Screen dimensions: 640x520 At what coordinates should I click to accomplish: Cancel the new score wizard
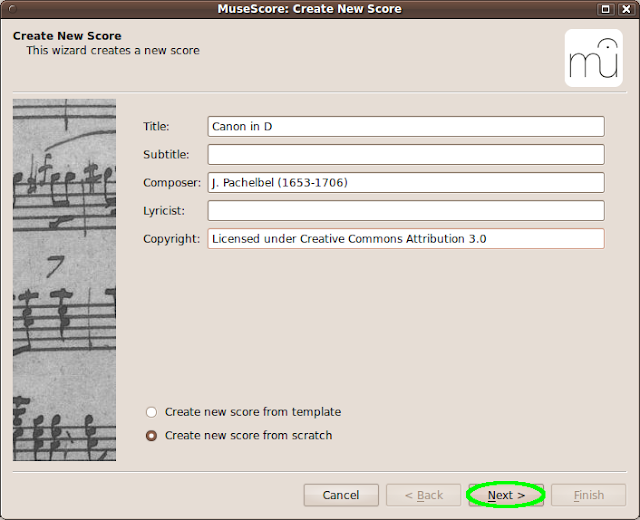click(x=341, y=495)
